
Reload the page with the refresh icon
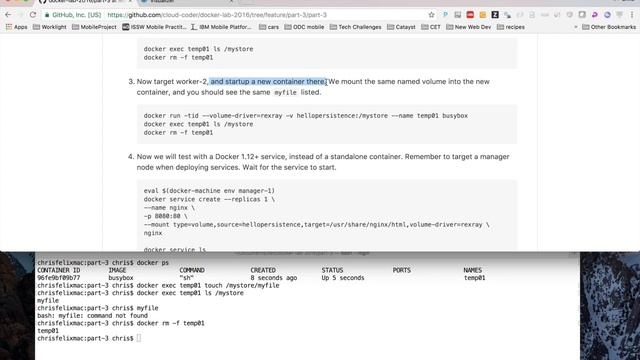click(33, 15)
